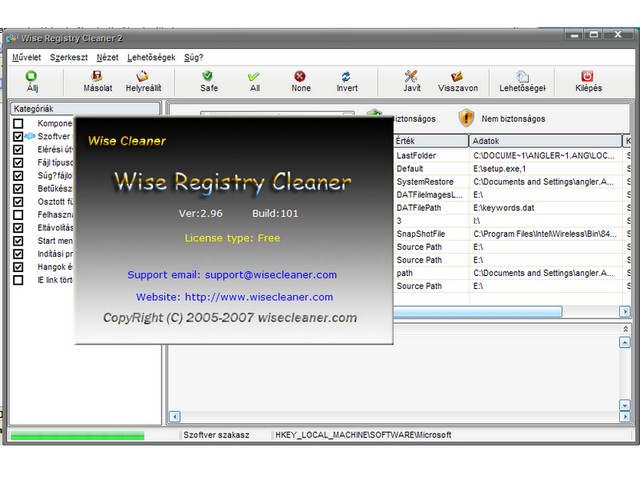Sort by the Érték column header
The image size is (640, 480).
coord(431,141)
